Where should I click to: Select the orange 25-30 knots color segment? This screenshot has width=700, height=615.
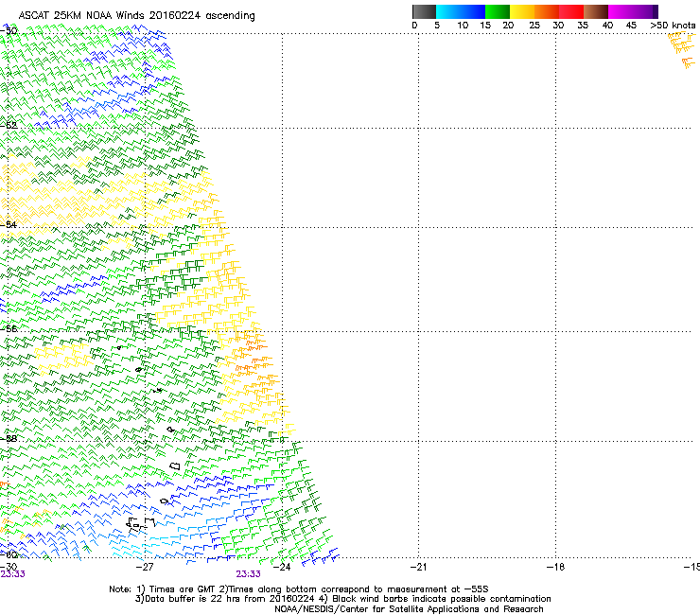point(547,11)
